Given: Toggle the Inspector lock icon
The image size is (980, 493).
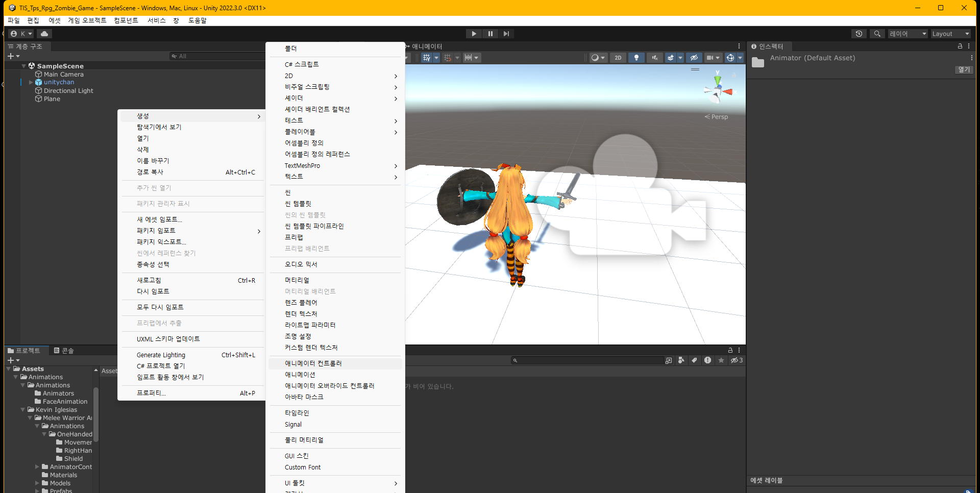Looking at the screenshot, I should tap(960, 46).
